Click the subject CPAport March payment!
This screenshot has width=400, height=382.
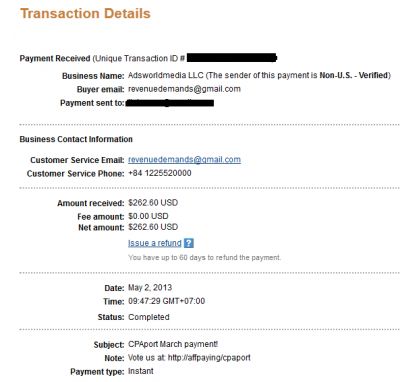(x=173, y=344)
